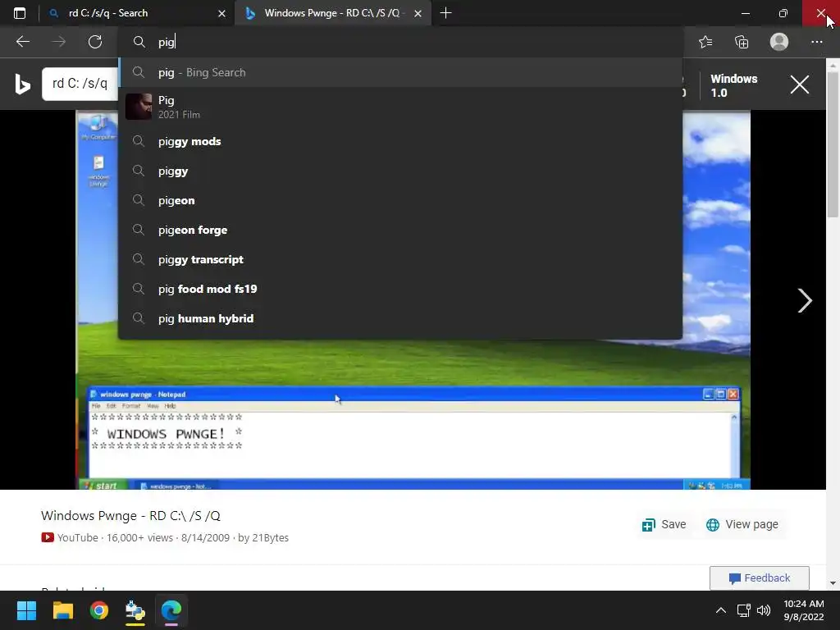Pick the 'pigeon' suggestion

[x=400, y=200]
